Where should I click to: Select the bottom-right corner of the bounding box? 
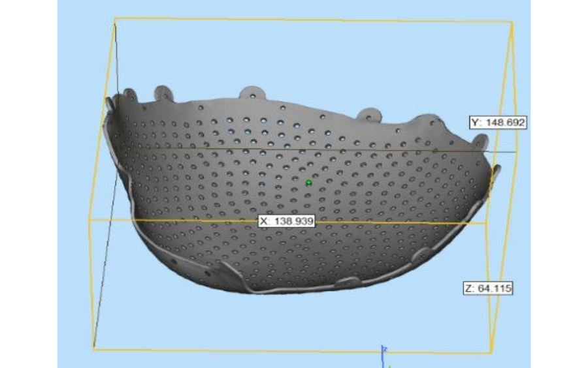click(491, 352)
